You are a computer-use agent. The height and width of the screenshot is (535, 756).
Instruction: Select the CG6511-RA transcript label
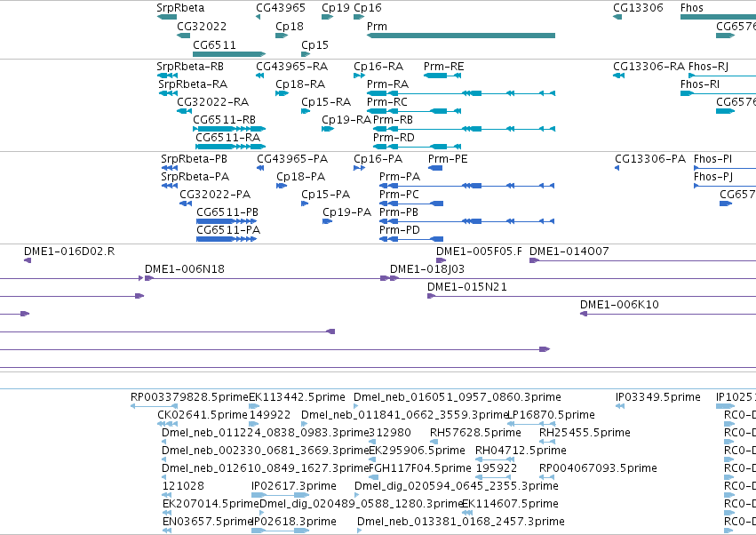click(227, 138)
